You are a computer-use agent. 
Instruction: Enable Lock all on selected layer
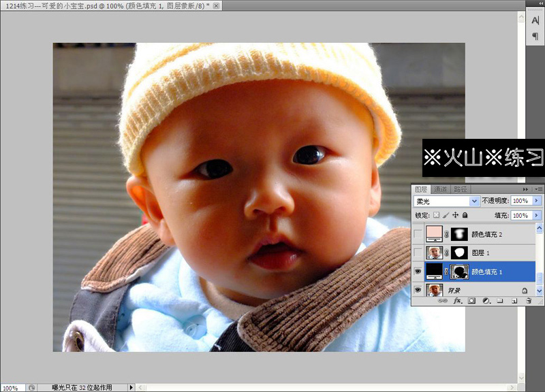(x=464, y=215)
